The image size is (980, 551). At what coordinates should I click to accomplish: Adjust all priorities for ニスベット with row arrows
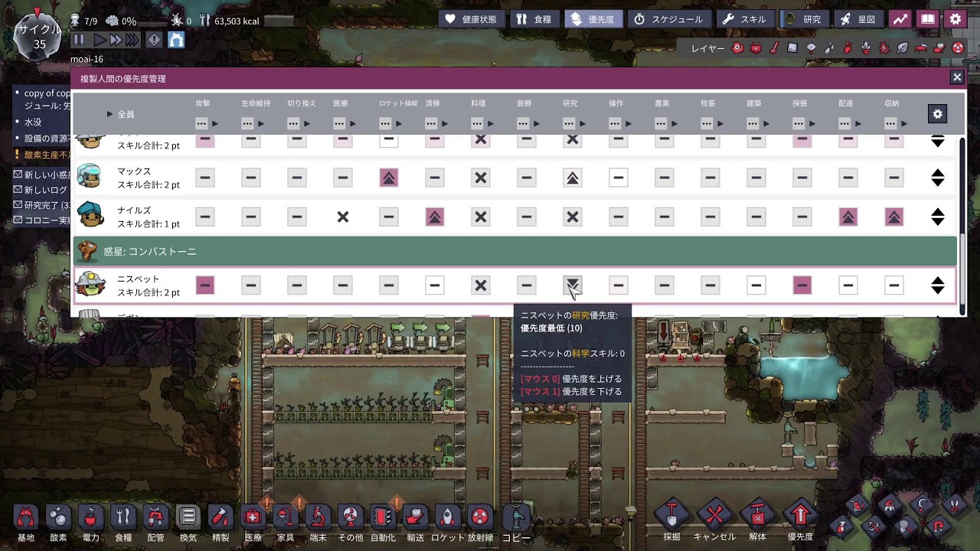[x=937, y=285]
